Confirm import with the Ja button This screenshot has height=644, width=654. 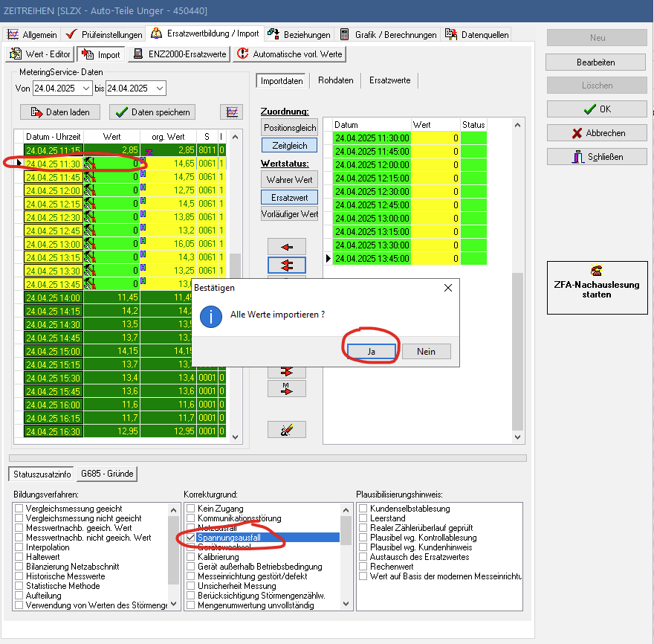(370, 352)
